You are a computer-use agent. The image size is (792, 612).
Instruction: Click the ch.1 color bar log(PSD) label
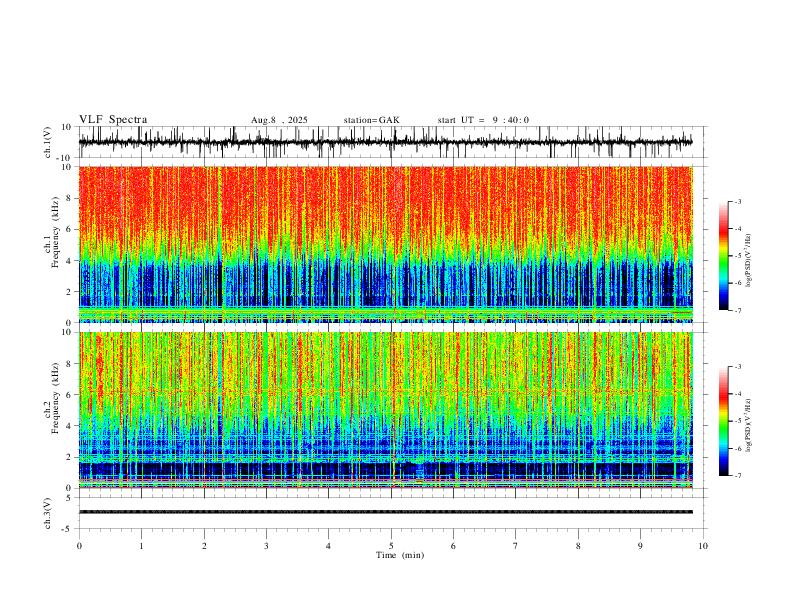749,260
